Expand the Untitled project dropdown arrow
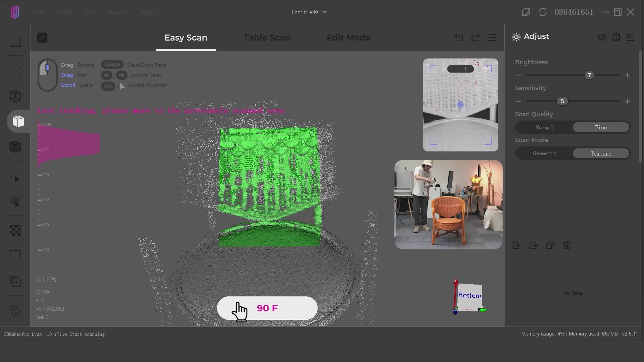The height and width of the screenshot is (362, 644). (x=324, y=12)
